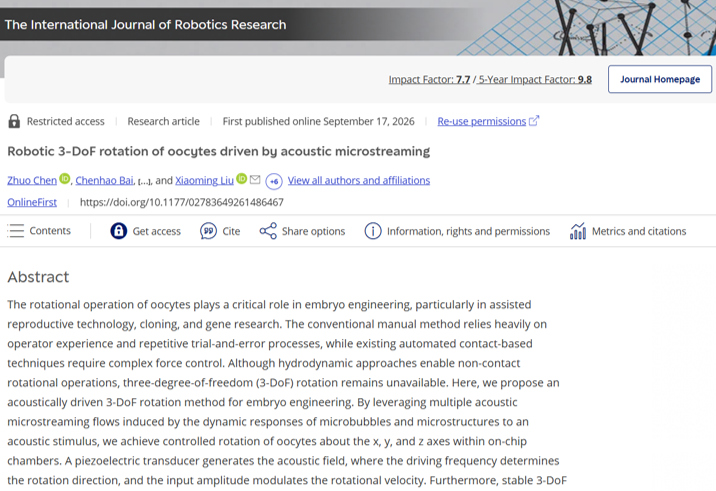Open author Xiaoming Liu's link
The image size is (716, 491).
click(205, 180)
